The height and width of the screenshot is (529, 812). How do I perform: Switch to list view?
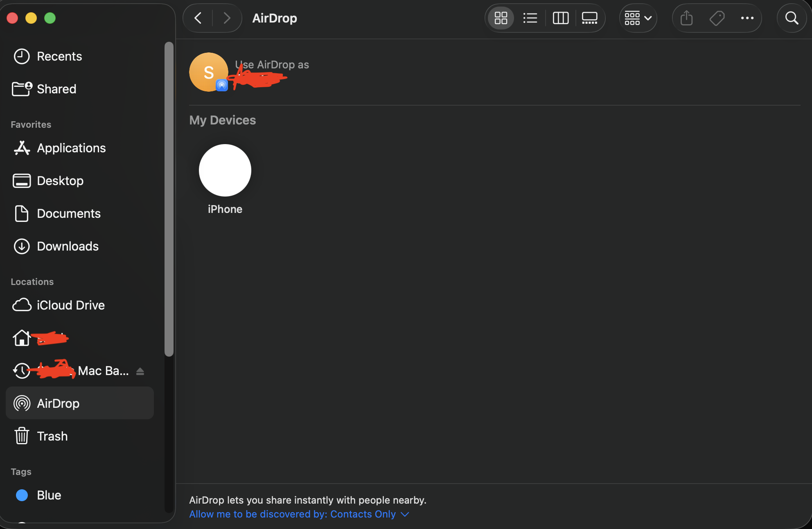(x=530, y=18)
